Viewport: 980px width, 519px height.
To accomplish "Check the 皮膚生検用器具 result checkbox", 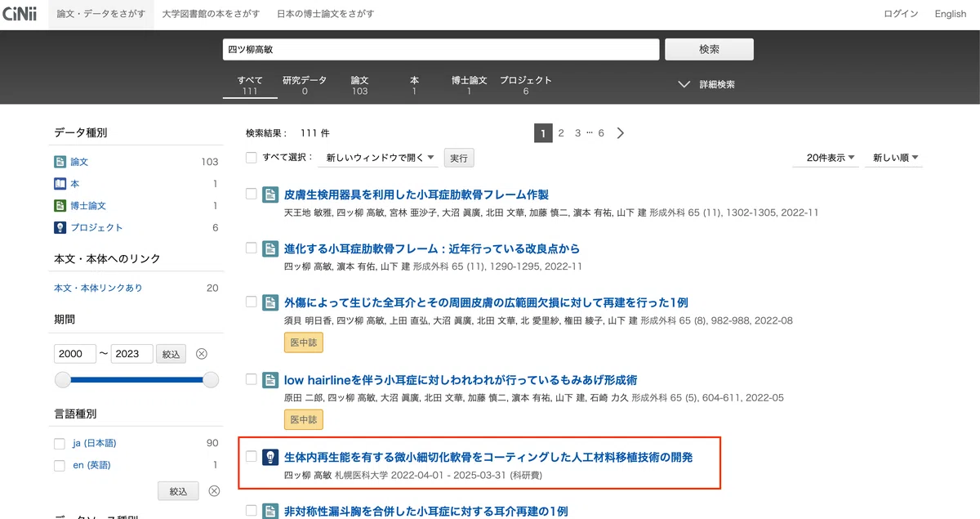I will point(252,194).
